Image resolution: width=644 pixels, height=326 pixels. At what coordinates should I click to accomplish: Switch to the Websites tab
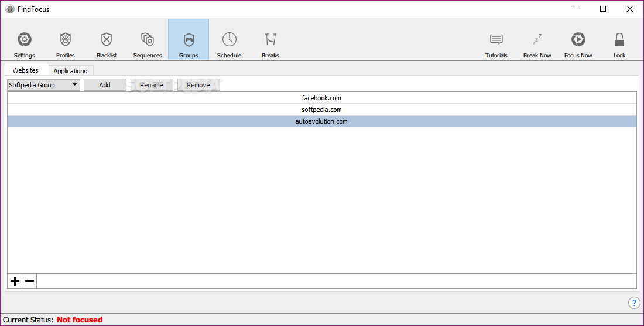pos(25,70)
